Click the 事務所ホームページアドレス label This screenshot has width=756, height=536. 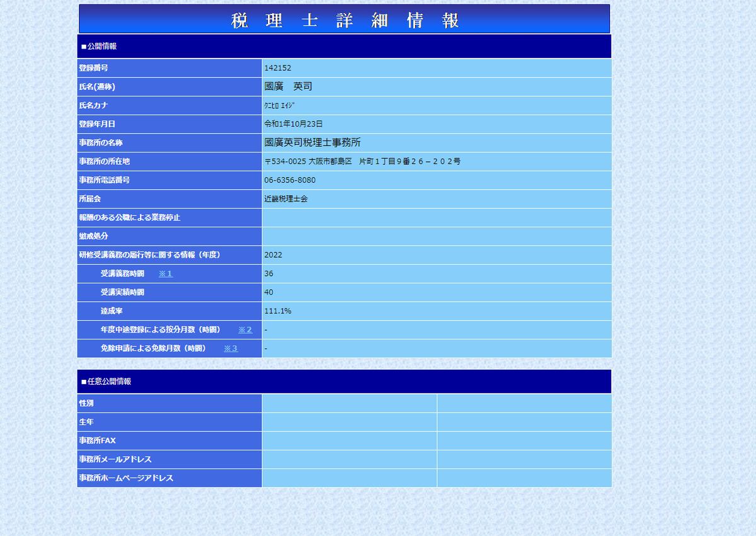pyautogui.click(x=126, y=478)
